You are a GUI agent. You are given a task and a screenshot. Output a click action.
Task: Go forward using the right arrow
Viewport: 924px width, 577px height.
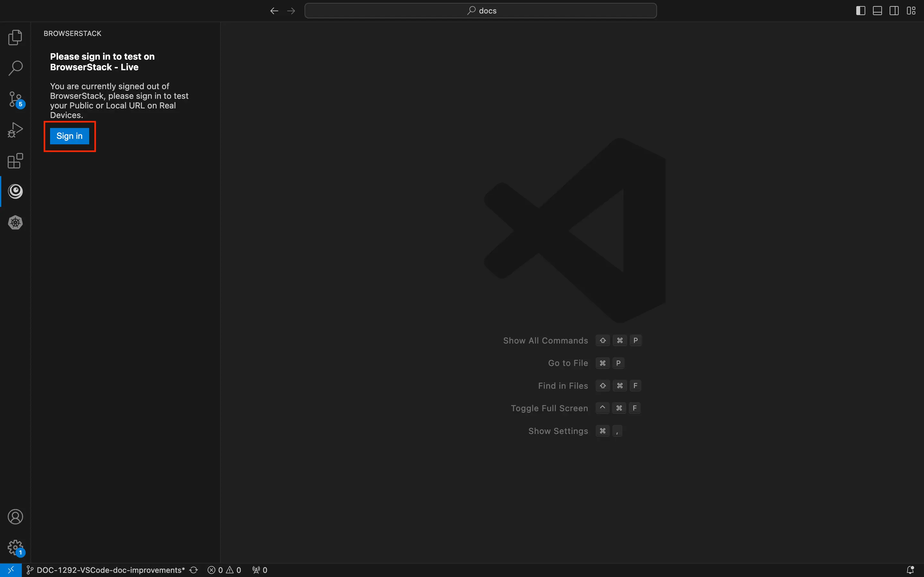click(x=291, y=11)
